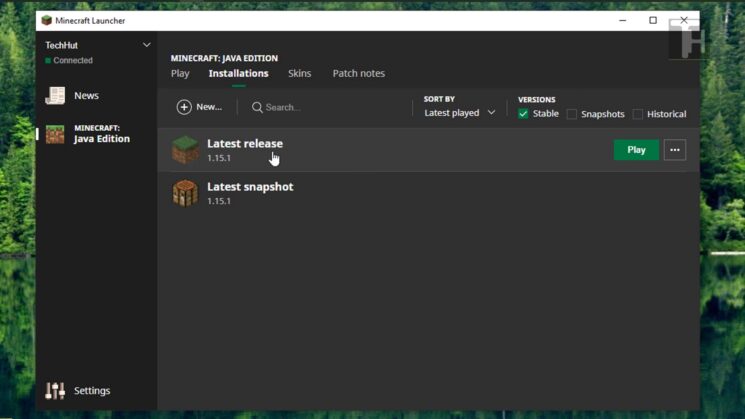
Task: Click the Java Edition grass block sidebar icon
Action: click(x=55, y=134)
